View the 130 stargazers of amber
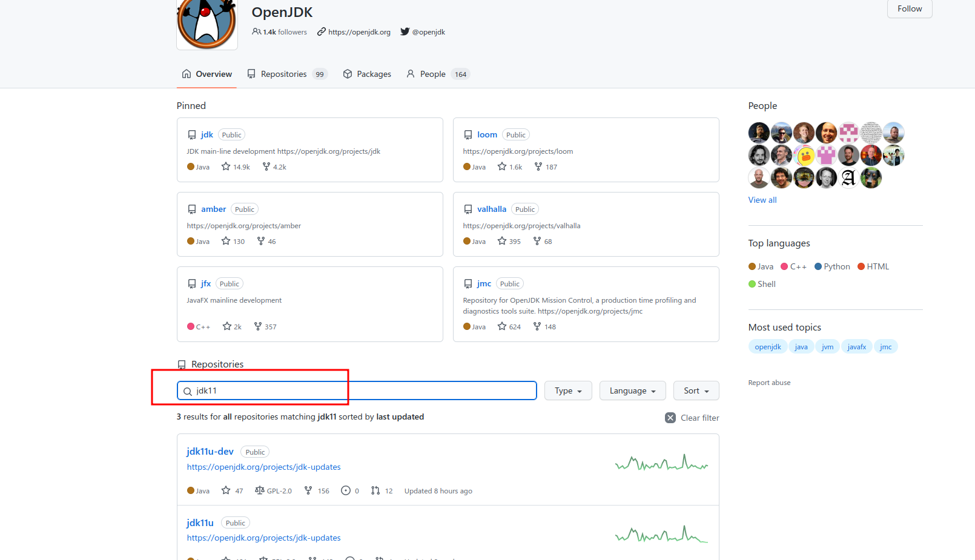Viewport: 975px width, 560px height. 233,242
